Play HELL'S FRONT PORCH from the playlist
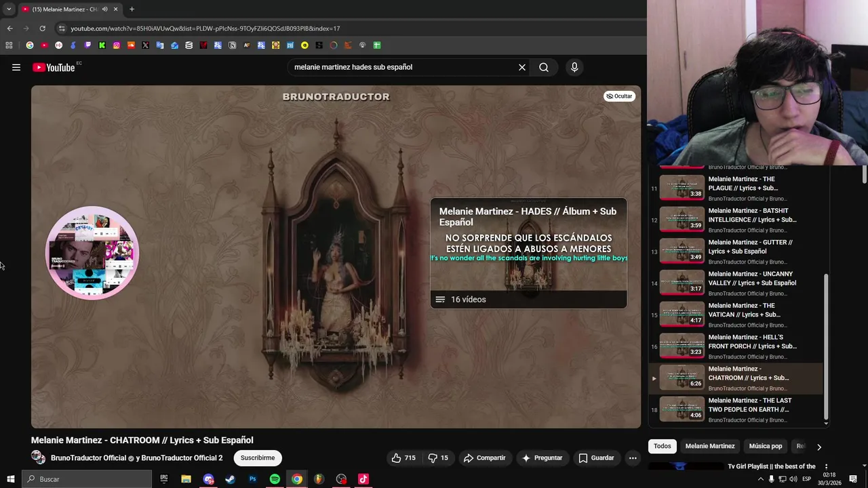The width and height of the screenshot is (868, 488). tap(736, 346)
